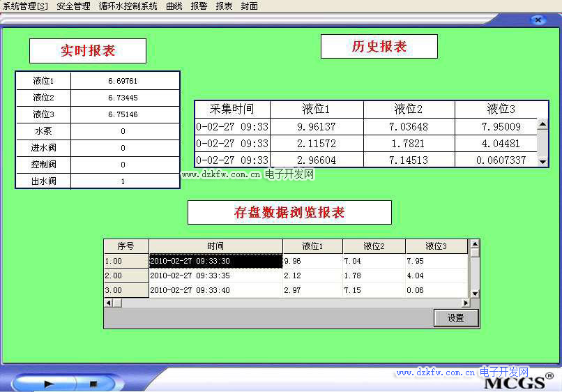Open the 安全管理 menu
562x392 pixels.
tap(73, 6)
